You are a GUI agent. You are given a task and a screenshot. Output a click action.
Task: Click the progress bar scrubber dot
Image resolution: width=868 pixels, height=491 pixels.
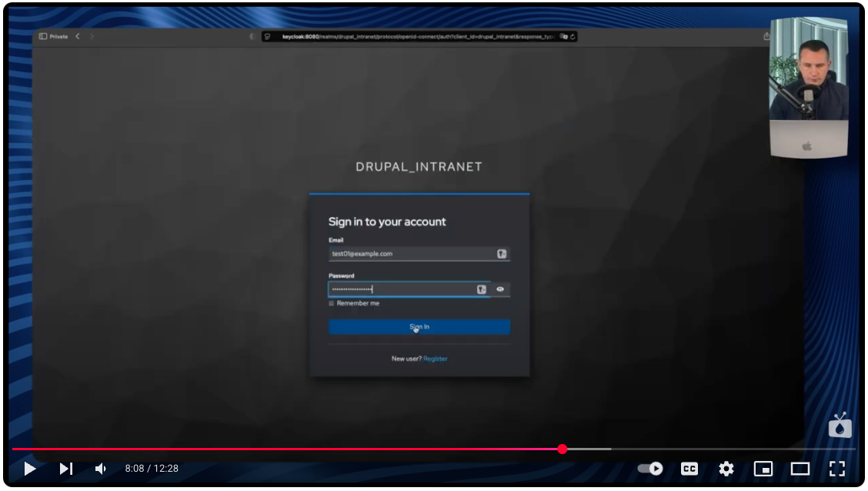tap(563, 449)
